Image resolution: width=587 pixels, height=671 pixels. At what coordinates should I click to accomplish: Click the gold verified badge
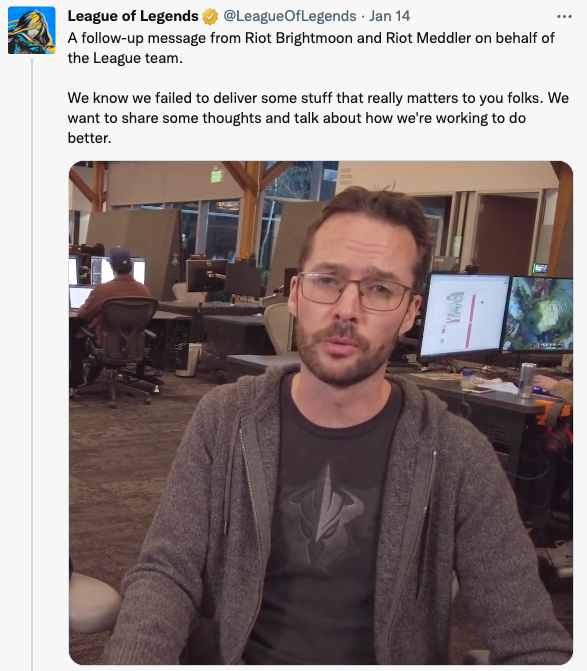(210, 16)
